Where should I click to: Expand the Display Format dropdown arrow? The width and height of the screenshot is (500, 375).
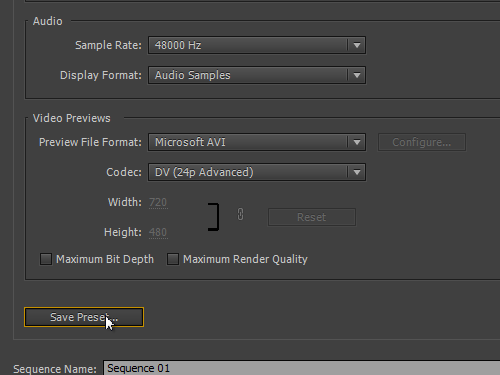357,75
